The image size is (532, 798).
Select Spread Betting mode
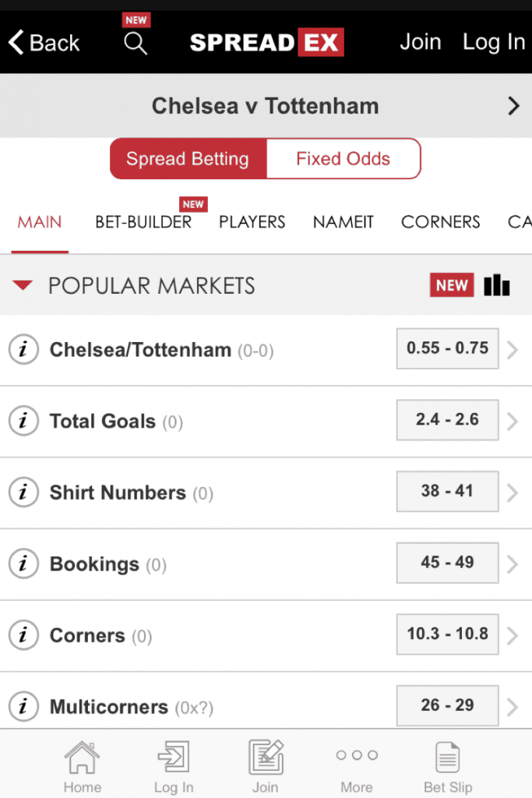pyautogui.click(x=188, y=158)
